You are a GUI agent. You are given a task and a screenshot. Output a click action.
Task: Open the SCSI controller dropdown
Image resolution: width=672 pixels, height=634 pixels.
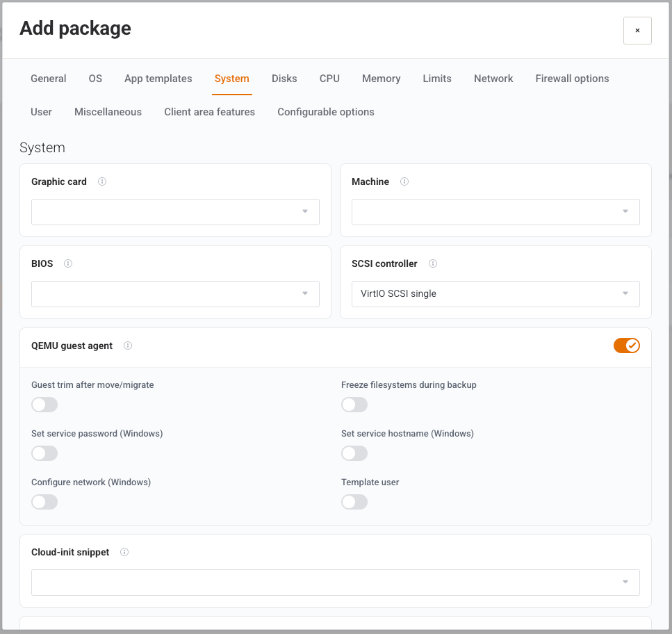(495, 293)
